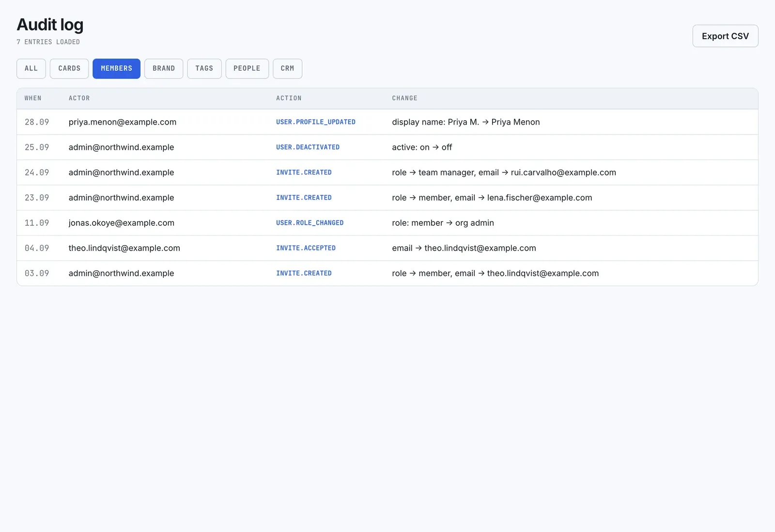Open the PEOPLE filter
775x532 pixels.
pos(247,68)
